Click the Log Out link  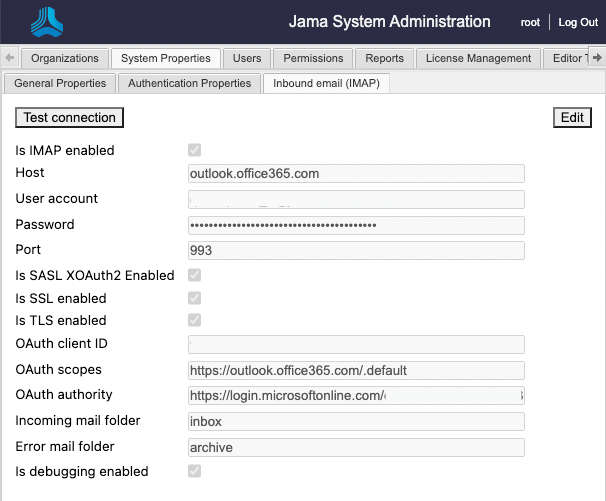578,22
